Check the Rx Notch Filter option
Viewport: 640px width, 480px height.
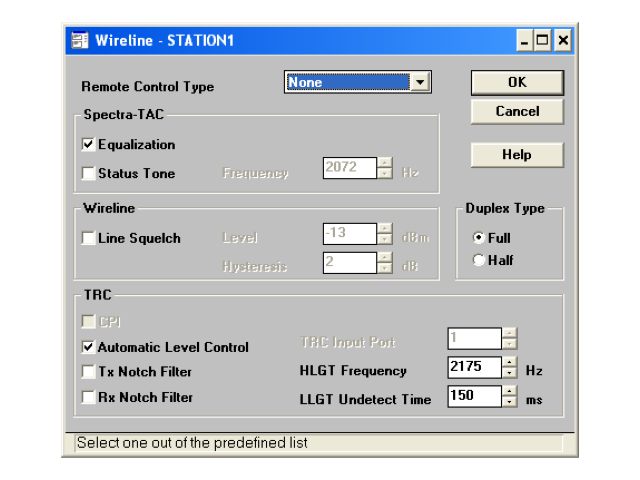(89, 397)
